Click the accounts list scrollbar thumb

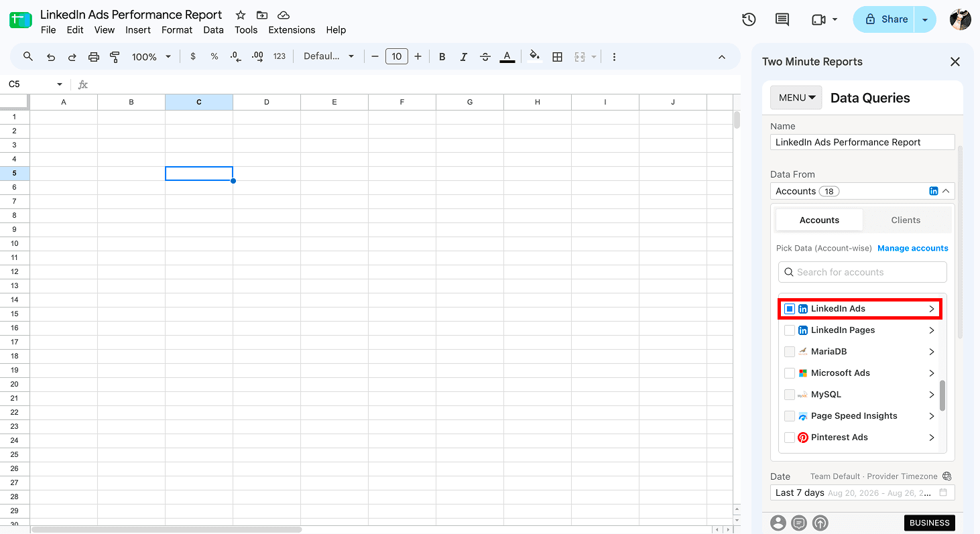942,395
